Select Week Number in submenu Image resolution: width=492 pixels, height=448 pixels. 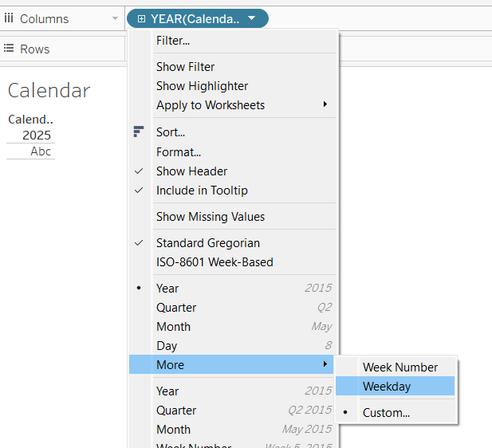pos(400,367)
